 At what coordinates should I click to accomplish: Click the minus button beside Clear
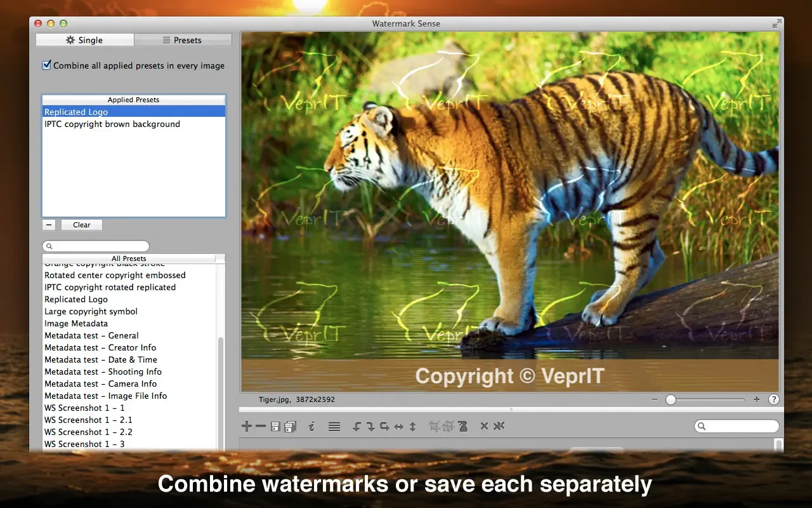click(49, 225)
